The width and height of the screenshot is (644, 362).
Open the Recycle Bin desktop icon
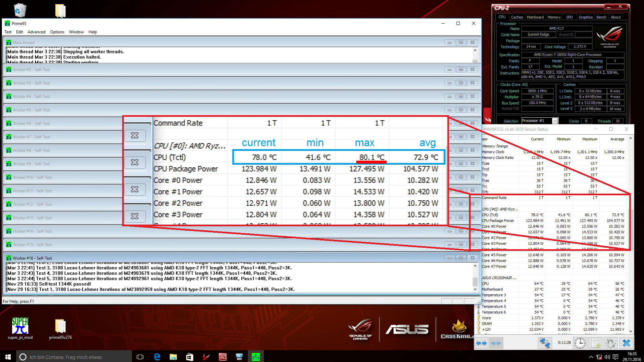coord(20,10)
